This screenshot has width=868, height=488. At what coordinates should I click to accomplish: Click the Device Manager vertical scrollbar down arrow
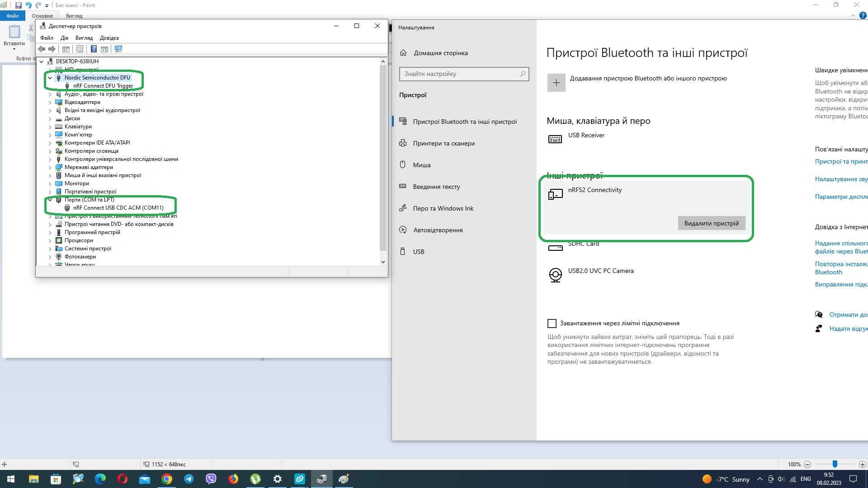point(383,262)
